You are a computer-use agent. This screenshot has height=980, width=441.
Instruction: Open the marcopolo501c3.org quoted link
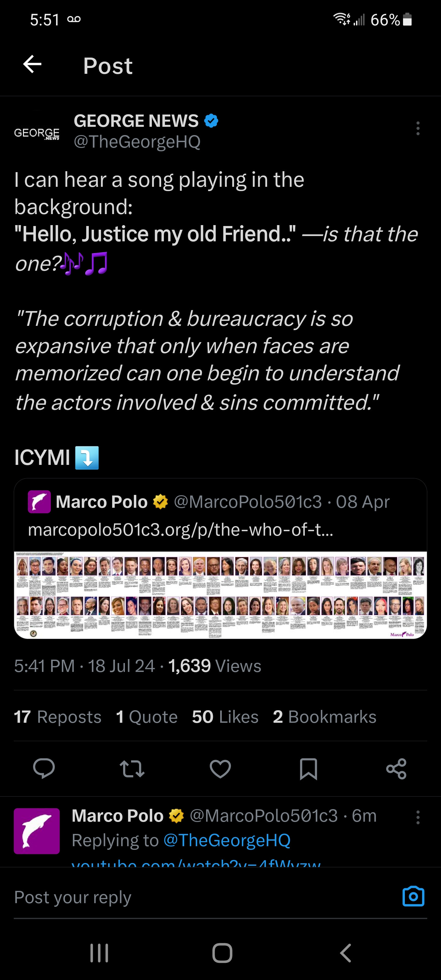pos(180,530)
